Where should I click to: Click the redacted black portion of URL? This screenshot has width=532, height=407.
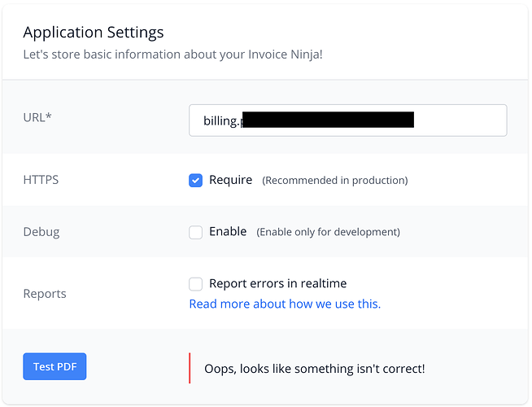click(328, 120)
